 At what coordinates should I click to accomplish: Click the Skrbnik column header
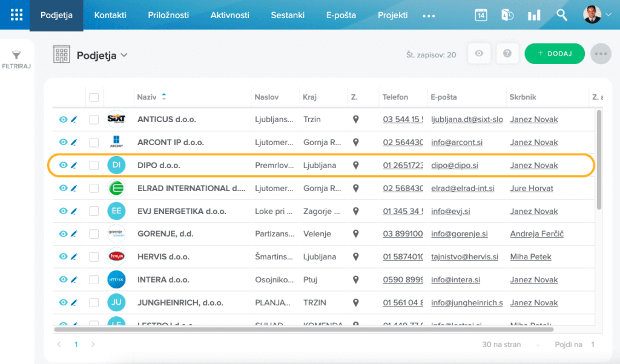(523, 97)
